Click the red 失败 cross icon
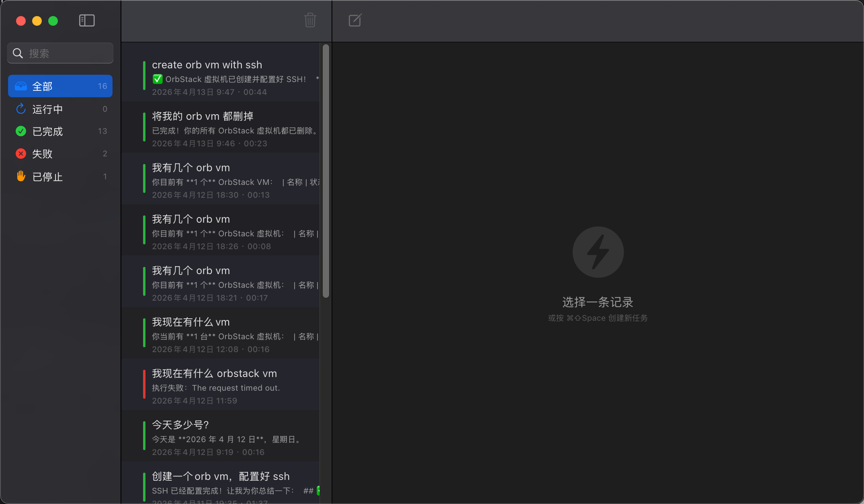This screenshot has width=864, height=504. [x=21, y=154]
